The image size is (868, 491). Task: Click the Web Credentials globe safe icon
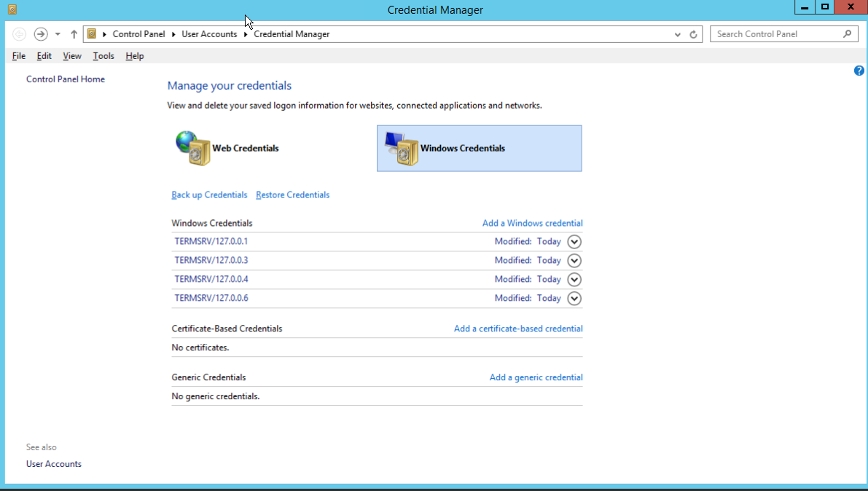coord(192,148)
